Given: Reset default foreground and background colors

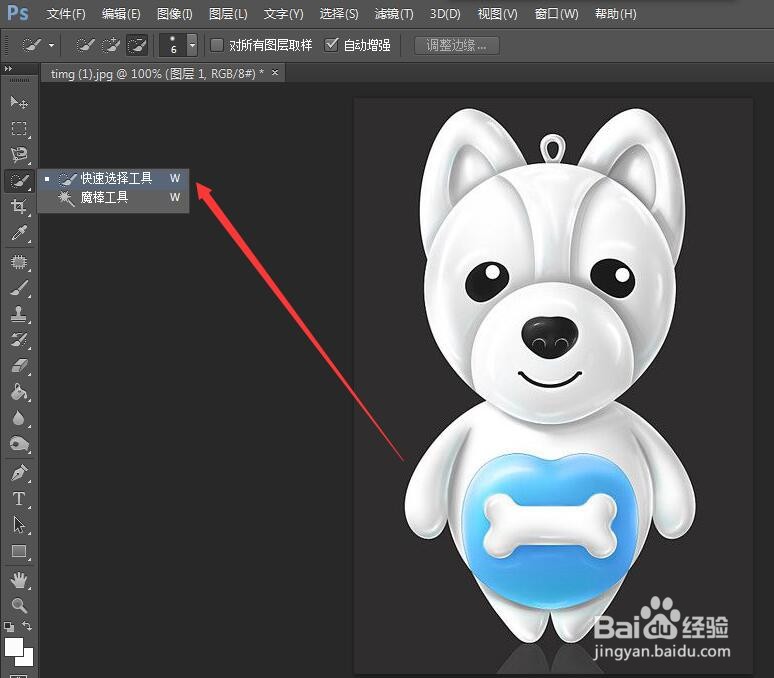Looking at the screenshot, I should coord(9,627).
